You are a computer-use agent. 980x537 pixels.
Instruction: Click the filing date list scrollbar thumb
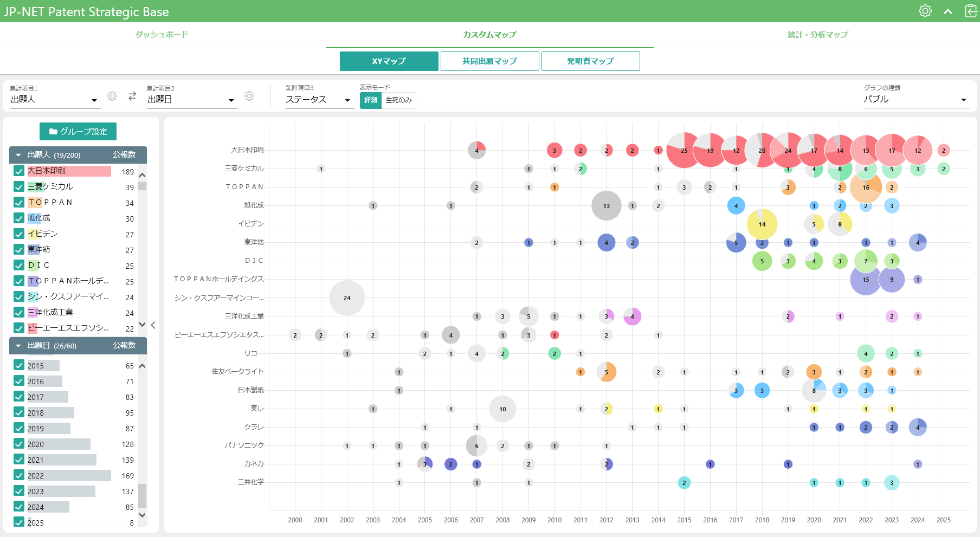(x=142, y=495)
